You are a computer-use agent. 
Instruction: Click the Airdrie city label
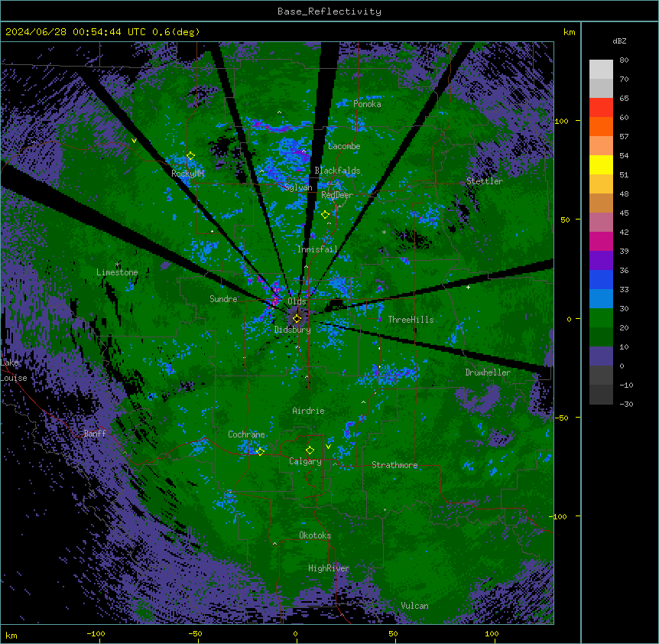coord(308,411)
